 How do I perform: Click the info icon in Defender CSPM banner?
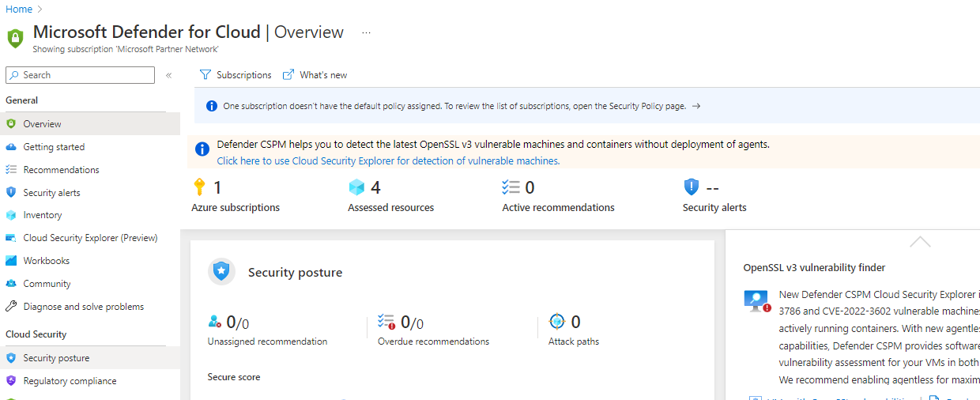coord(203,149)
